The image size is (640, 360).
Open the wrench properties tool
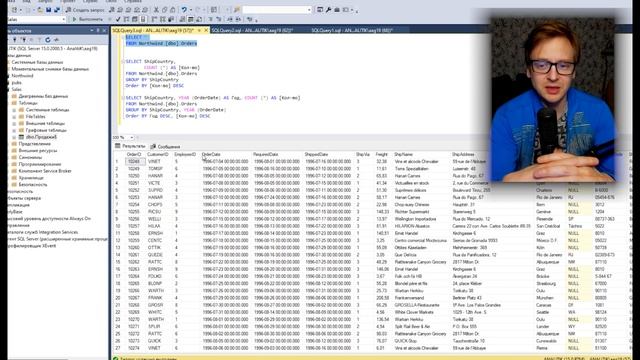[328, 10]
